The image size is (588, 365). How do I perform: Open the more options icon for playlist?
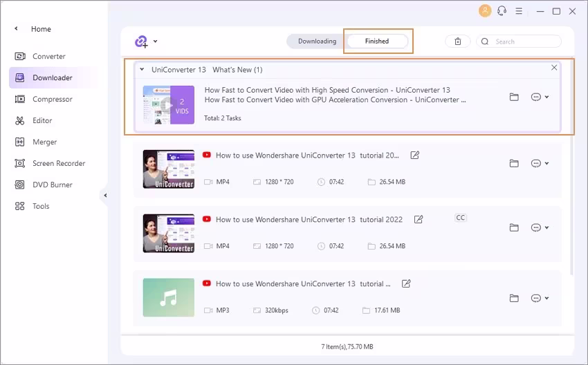(x=536, y=97)
